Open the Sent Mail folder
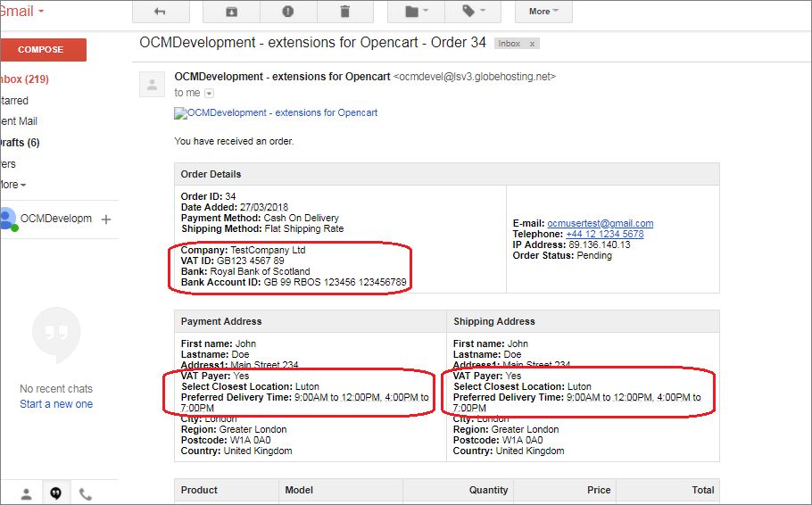The width and height of the screenshot is (812, 505). (x=19, y=121)
